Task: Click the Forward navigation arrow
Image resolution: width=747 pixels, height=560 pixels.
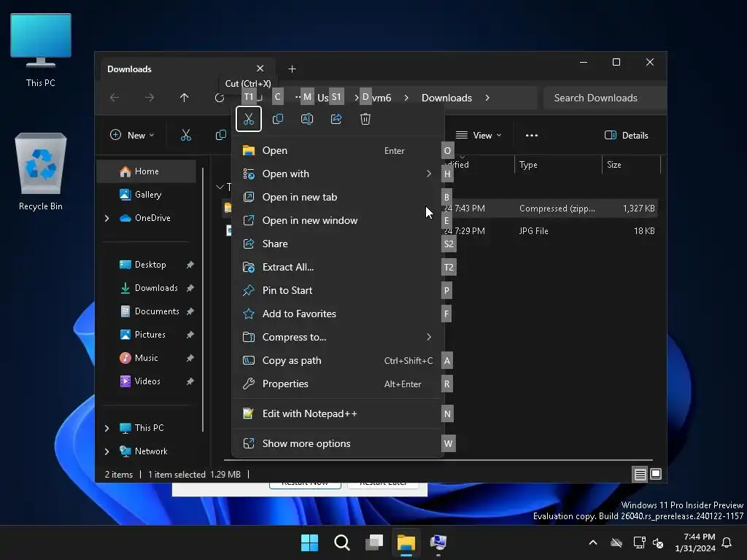Action: click(x=150, y=98)
